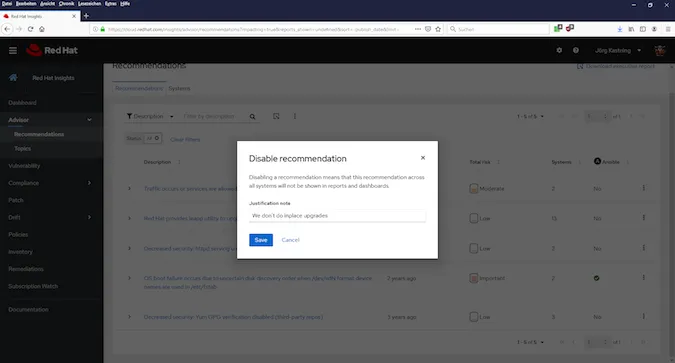Screen dimensions: 675x363
Task: Click Red Hat Insights home icon
Action: coord(13,78)
